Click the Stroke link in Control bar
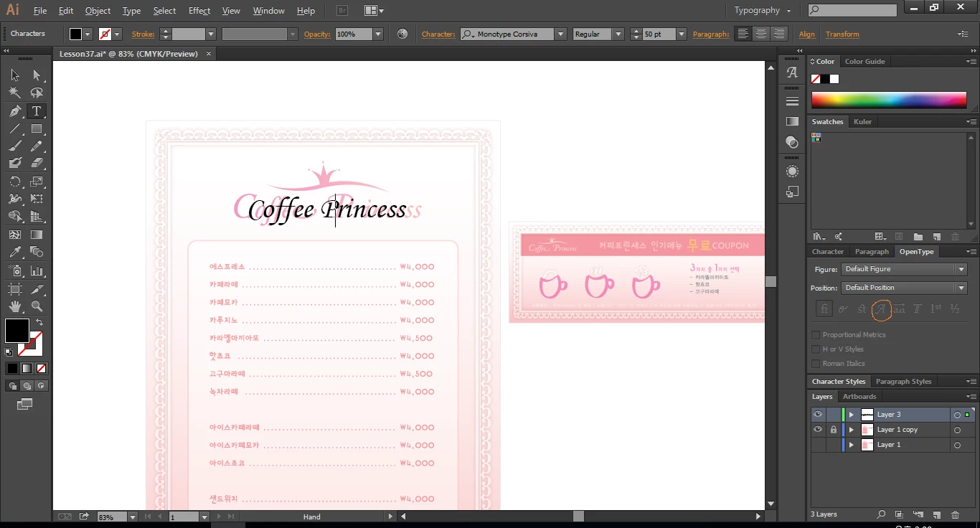 tap(143, 34)
